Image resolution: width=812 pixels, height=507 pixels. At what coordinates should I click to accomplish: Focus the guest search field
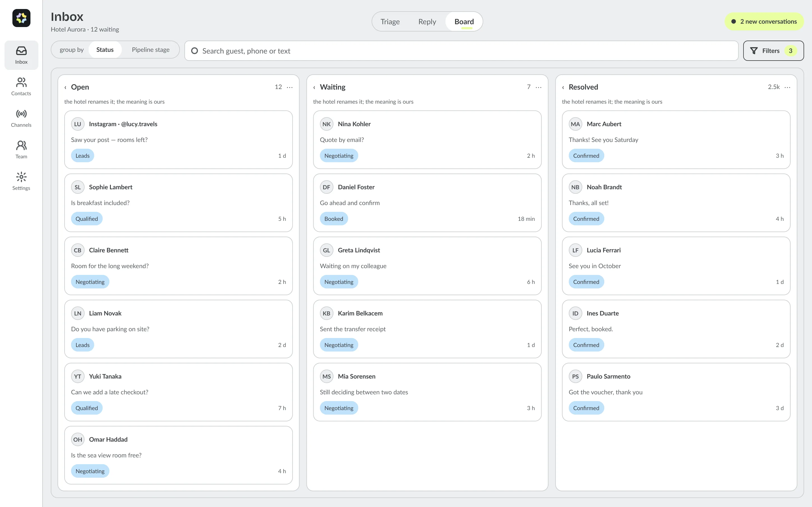[461, 51]
